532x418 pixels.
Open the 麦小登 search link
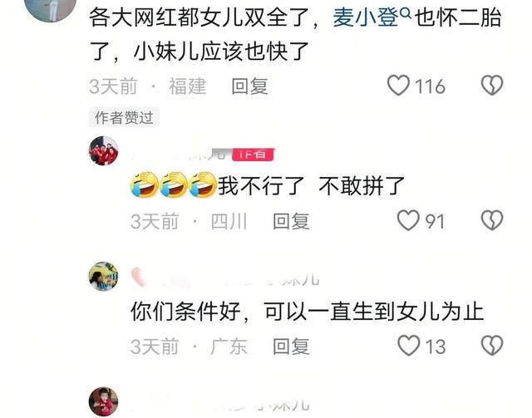point(366,17)
